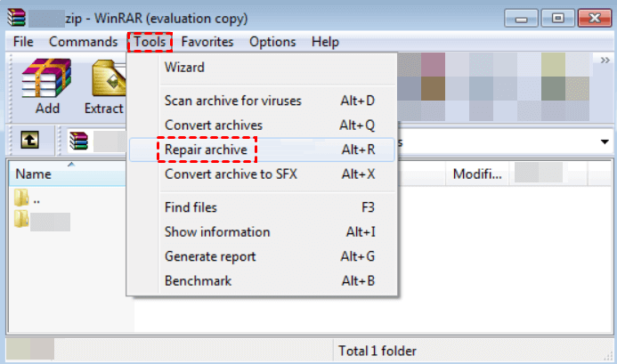Click the parent folder '..' icon

[21, 198]
